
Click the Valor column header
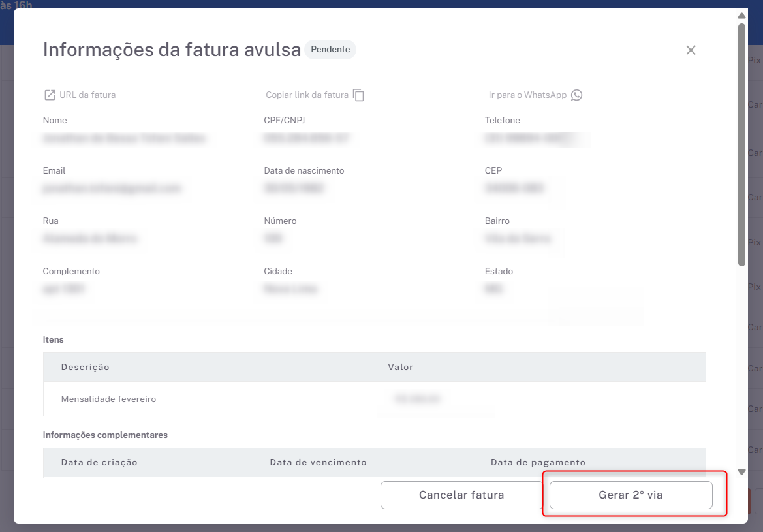pyautogui.click(x=400, y=368)
